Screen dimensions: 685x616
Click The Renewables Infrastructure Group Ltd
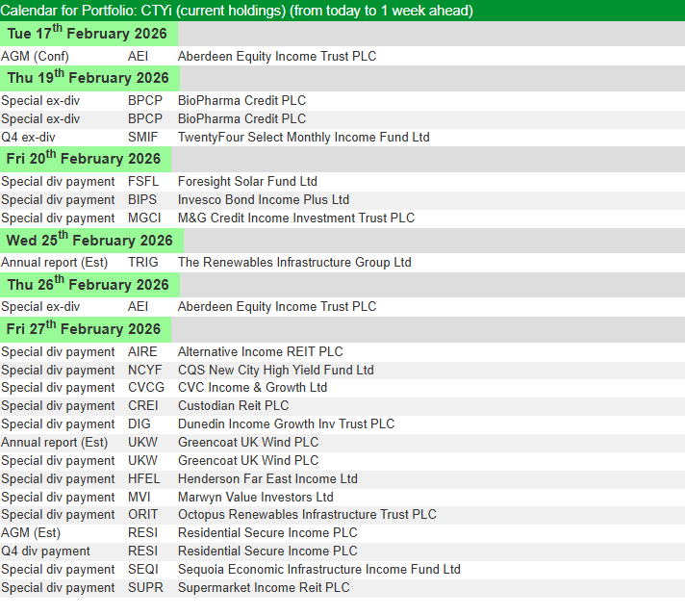click(293, 263)
